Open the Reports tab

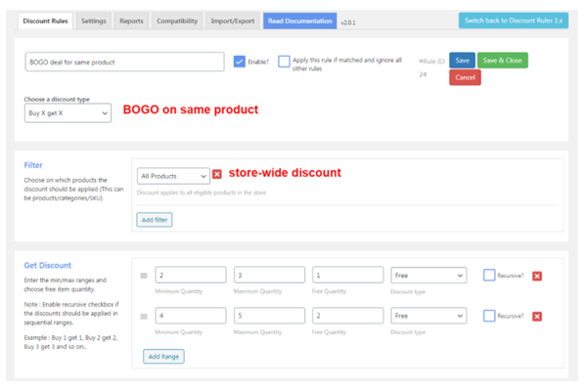[131, 21]
